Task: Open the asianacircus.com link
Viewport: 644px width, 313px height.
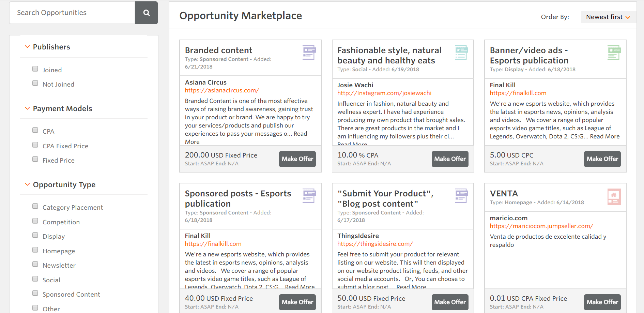Action: point(222,90)
